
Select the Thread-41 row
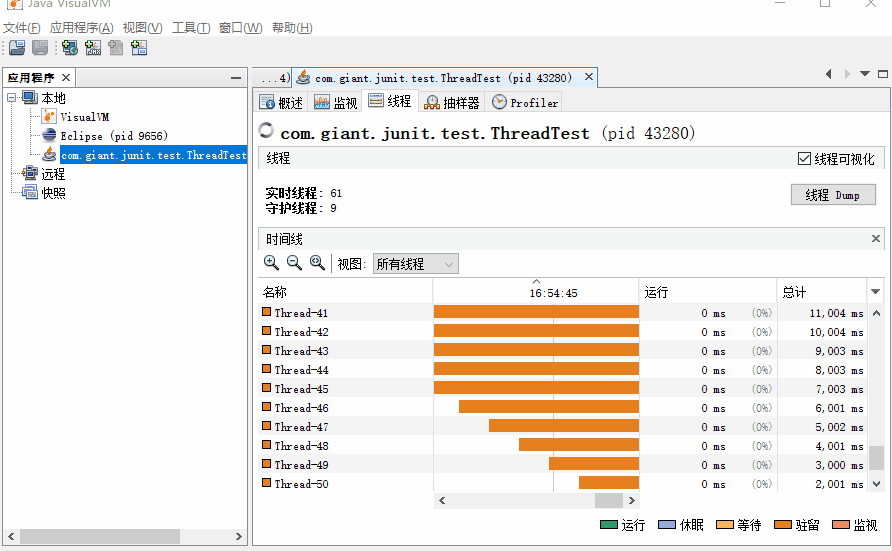pos(563,313)
